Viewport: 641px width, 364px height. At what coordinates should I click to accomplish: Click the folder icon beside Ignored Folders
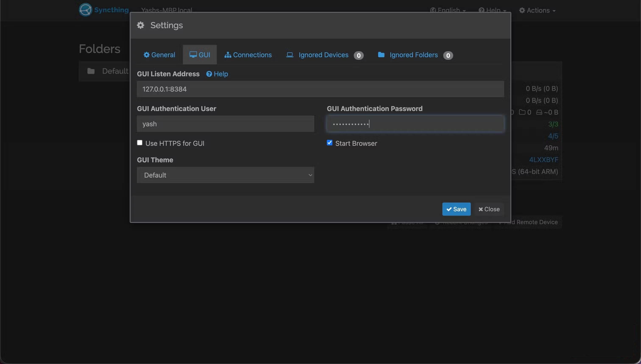point(381,55)
